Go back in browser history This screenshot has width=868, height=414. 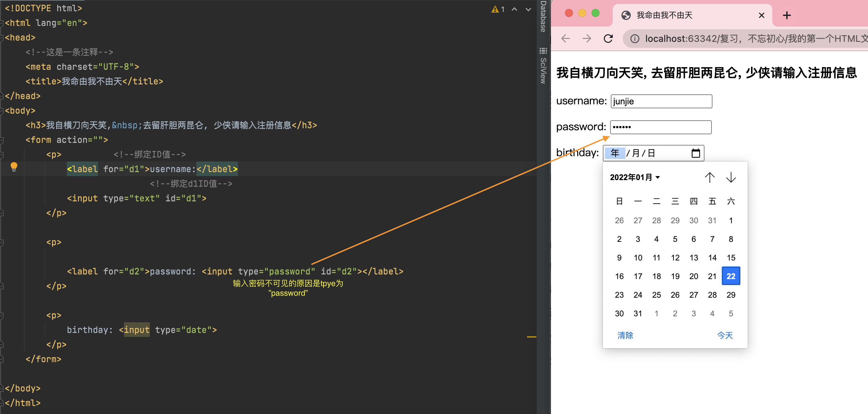pyautogui.click(x=565, y=39)
